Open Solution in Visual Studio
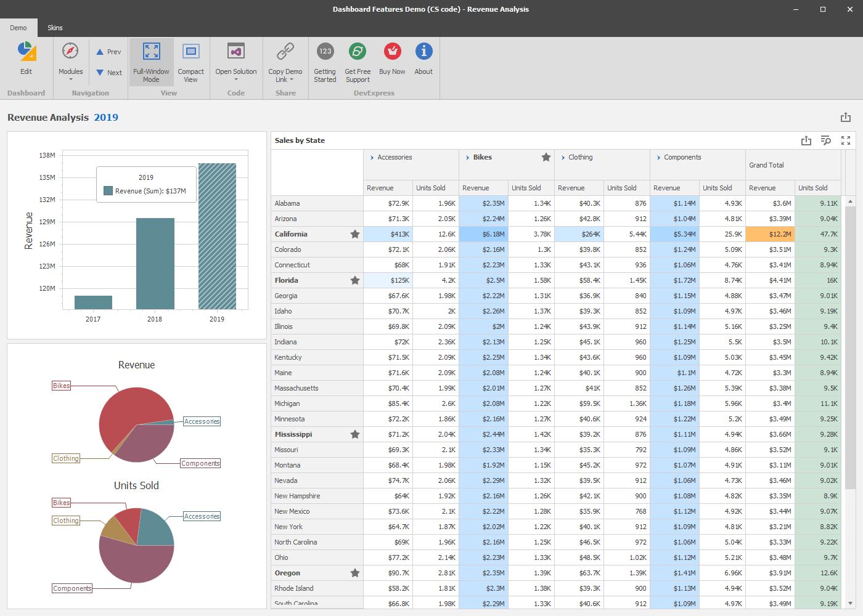The width and height of the screenshot is (863, 616). [x=235, y=61]
